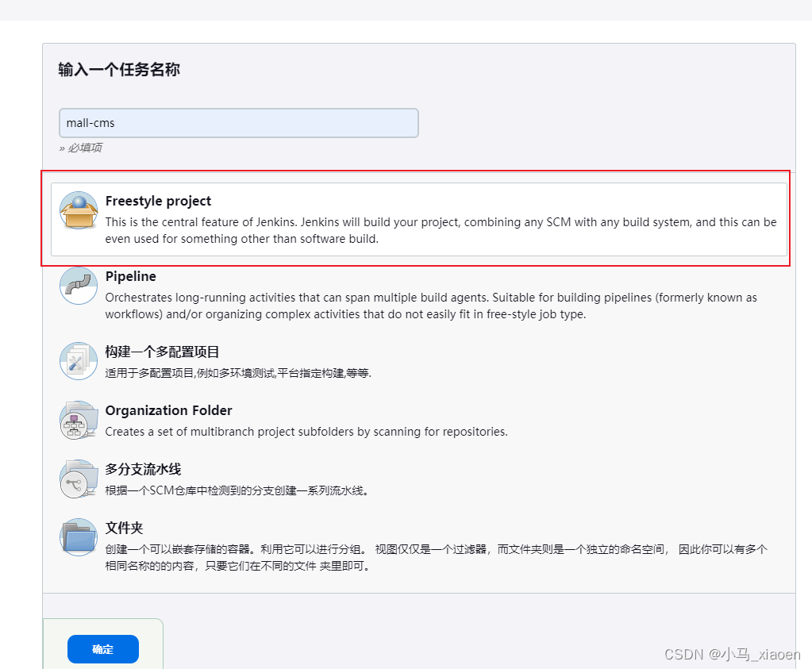Screen dimensions: 812x669
Task: Choose the Organization Folder title
Action: pyautogui.click(x=168, y=410)
